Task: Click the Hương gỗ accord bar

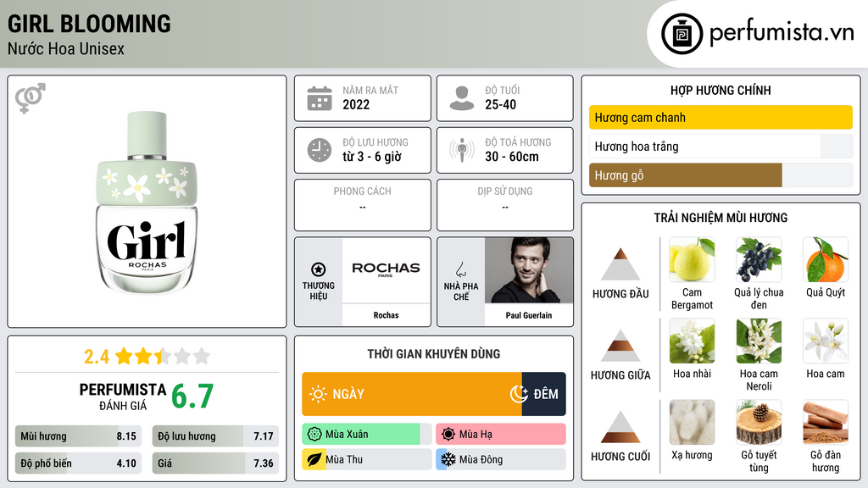Action: (x=721, y=175)
